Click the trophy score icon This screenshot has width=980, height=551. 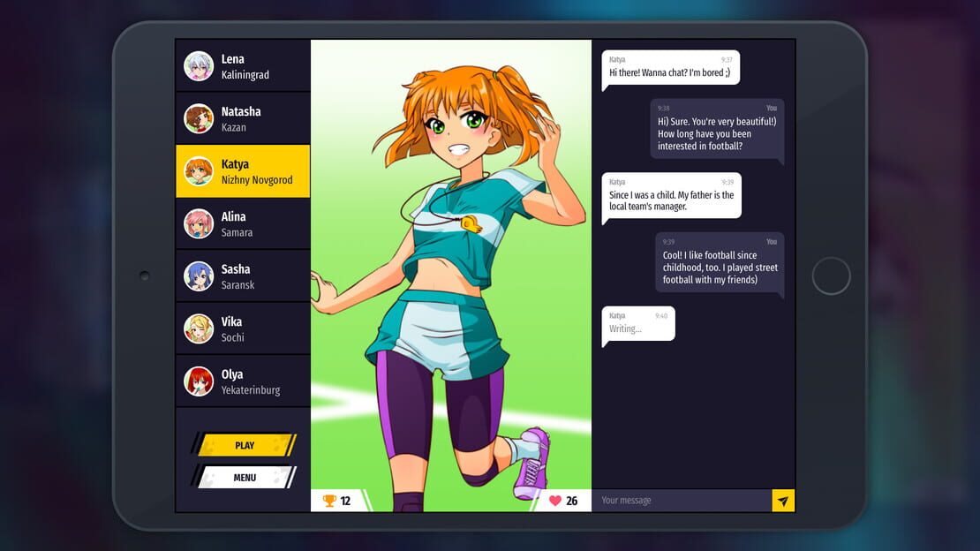[x=329, y=501]
